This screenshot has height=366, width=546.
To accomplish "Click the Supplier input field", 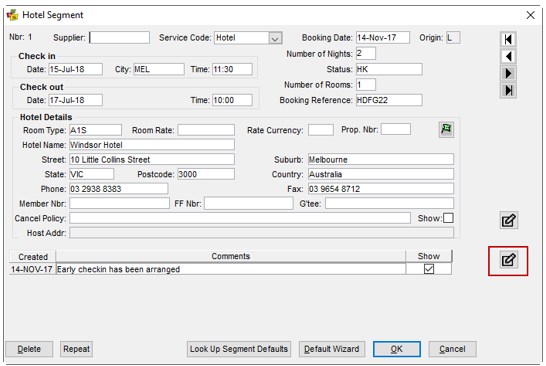I will coord(119,38).
